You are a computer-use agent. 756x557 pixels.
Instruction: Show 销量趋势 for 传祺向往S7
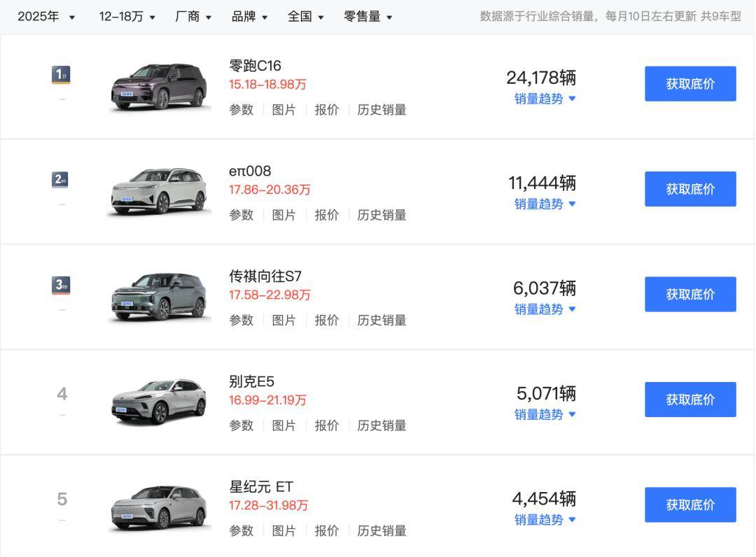tap(545, 309)
